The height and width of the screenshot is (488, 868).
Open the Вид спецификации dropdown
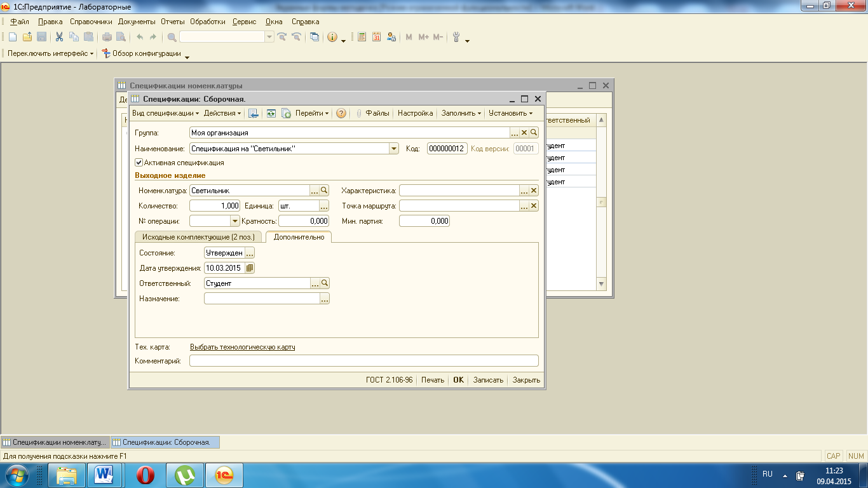[166, 113]
